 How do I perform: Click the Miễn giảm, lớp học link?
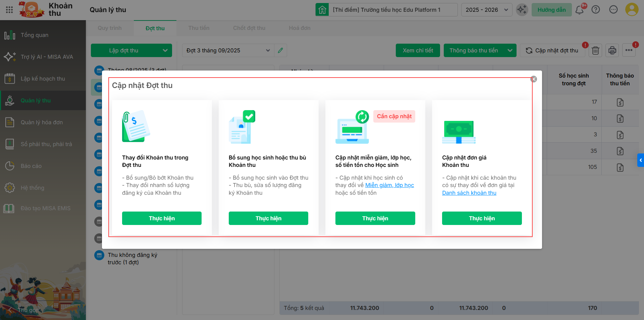click(389, 185)
